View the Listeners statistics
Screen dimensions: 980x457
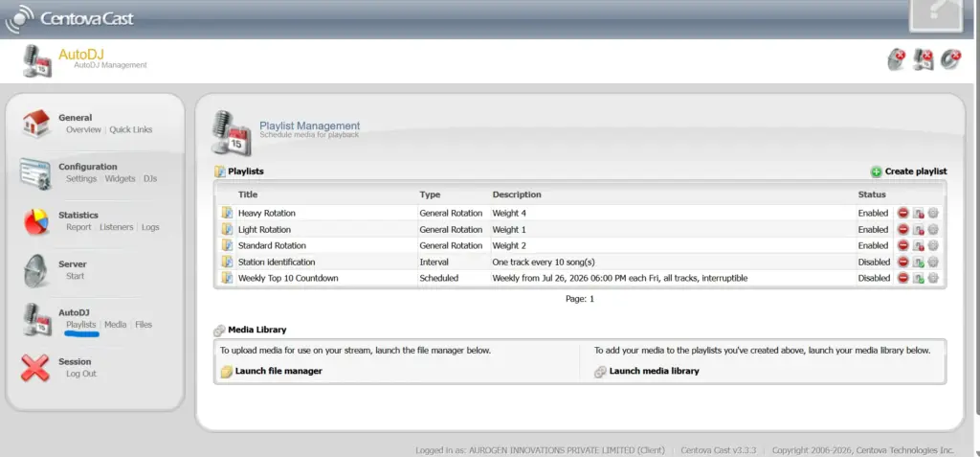tap(116, 227)
